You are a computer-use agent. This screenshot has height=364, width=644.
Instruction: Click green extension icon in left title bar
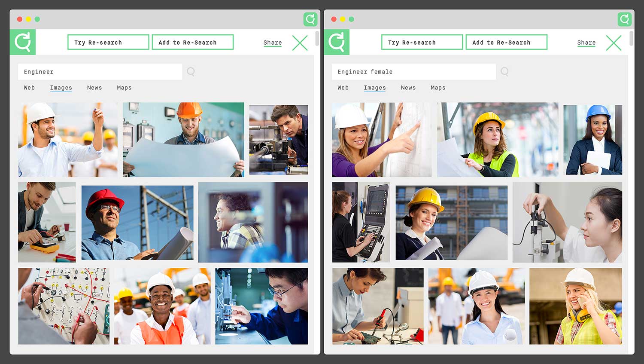click(310, 19)
